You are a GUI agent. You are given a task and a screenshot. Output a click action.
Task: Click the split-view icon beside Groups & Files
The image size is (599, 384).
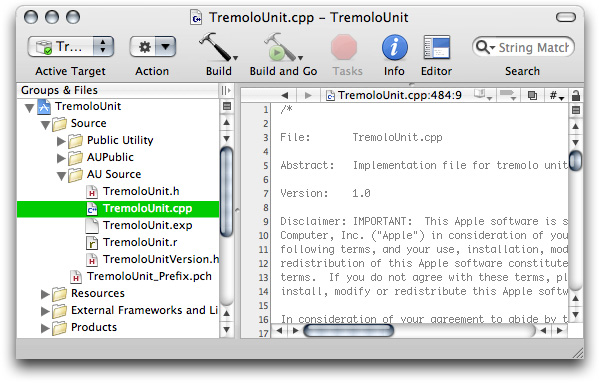pyautogui.click(x=226, y=91)
